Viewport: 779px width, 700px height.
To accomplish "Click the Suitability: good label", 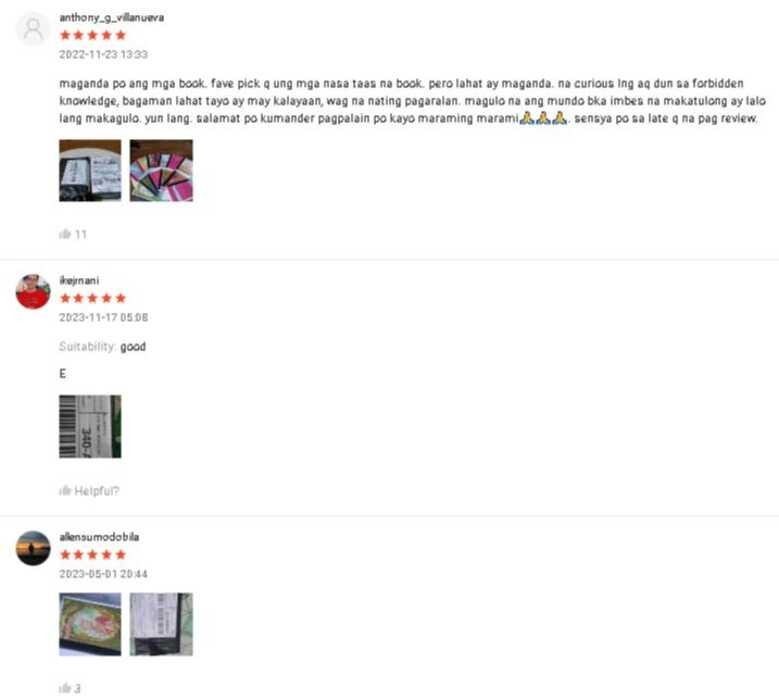I will coord(102,346).
